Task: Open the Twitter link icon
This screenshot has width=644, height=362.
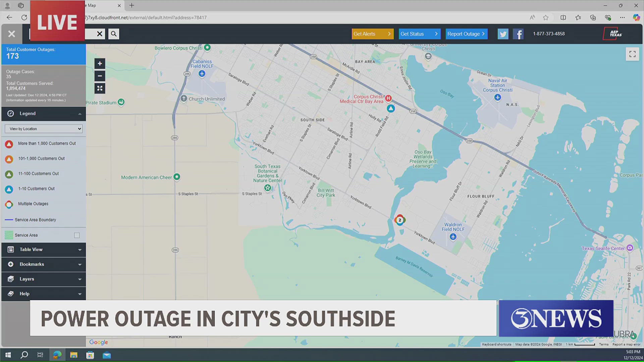Action: 503,34
